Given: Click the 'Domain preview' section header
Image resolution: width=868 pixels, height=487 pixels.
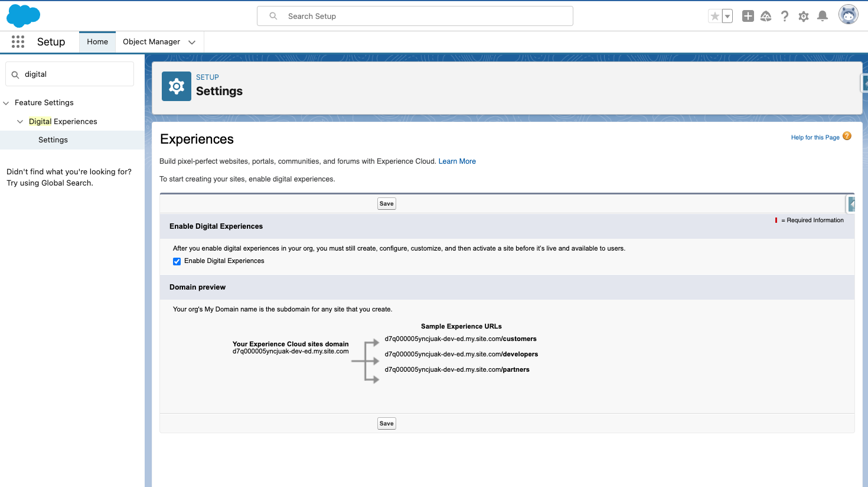Looking at the screenshot, I should tap(198, 287).
